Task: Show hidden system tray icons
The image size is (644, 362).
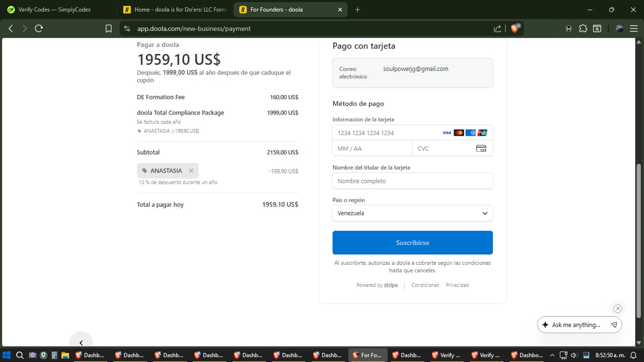Action: (552, 355)
